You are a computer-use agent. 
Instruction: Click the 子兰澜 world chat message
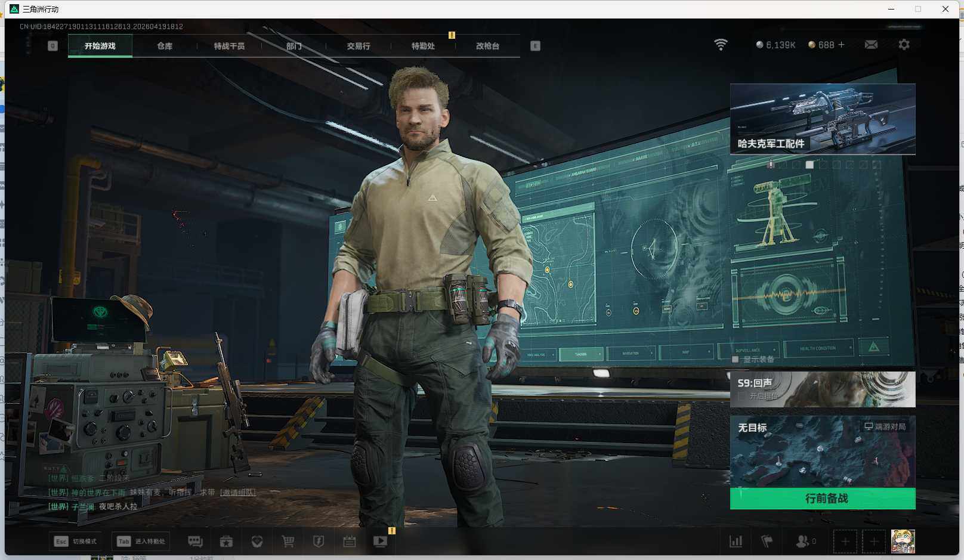(92, 506)
